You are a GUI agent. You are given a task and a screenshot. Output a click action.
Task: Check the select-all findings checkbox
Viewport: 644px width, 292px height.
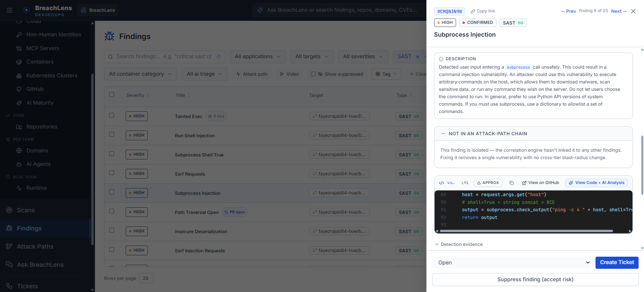pyautogui.click(x=112, y=95)
